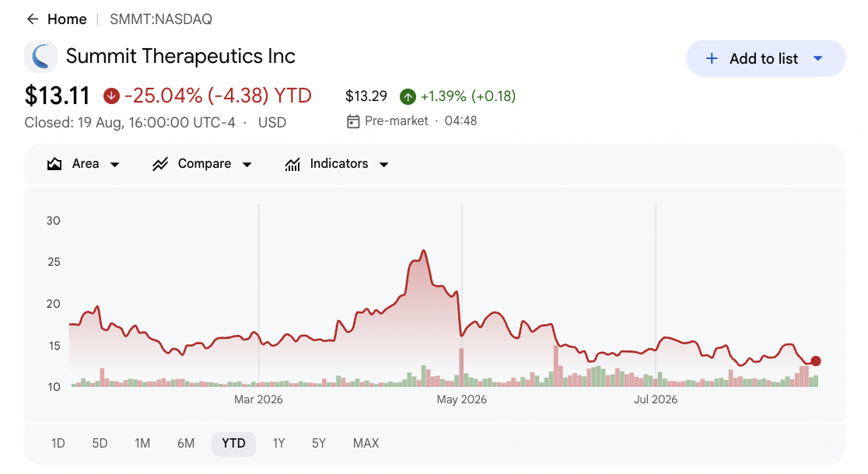Click the back arrow icon
This screenshot has height=474, width=868.
click(33, 19)
